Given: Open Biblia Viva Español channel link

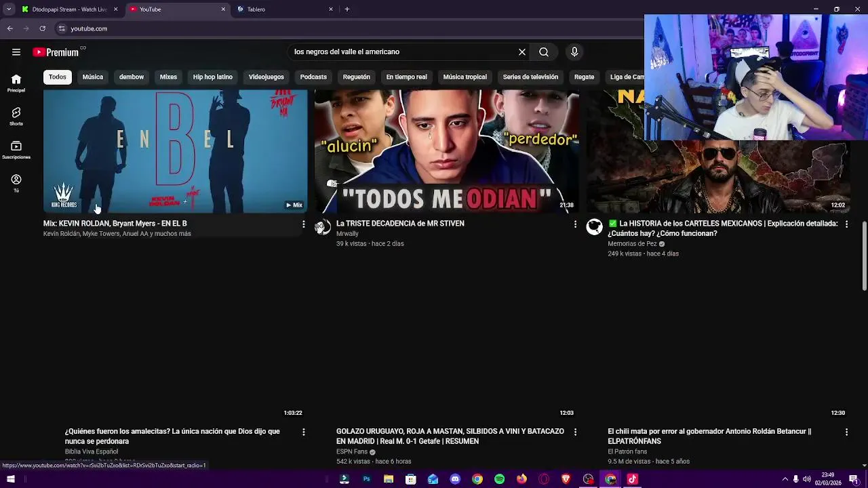Looking at the screenshot, I should click(x=92, y=452).
